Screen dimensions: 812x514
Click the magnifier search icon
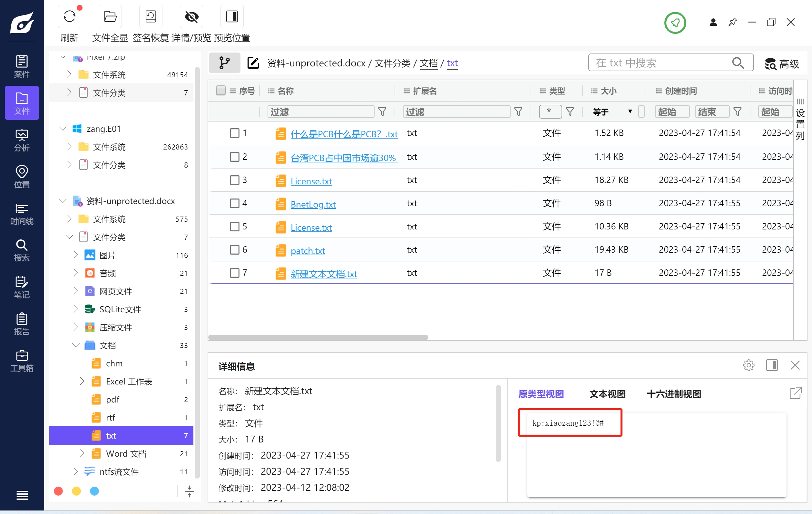738,63
